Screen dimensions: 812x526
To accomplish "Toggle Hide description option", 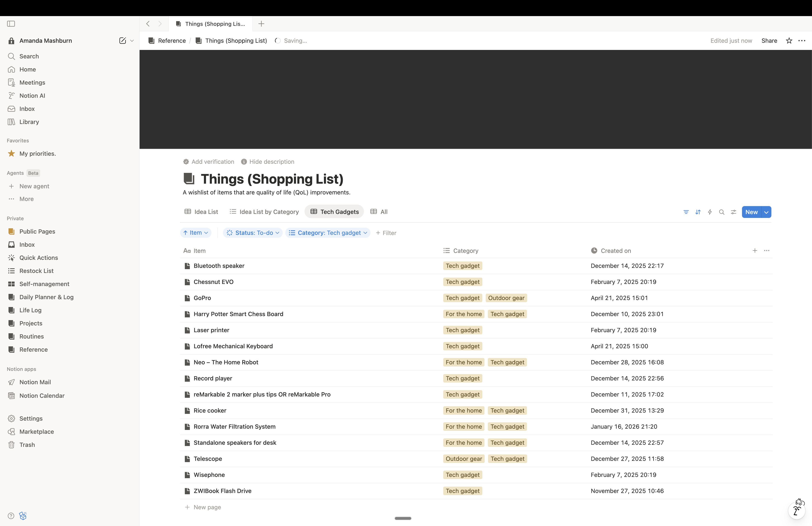I will (267, 161).
